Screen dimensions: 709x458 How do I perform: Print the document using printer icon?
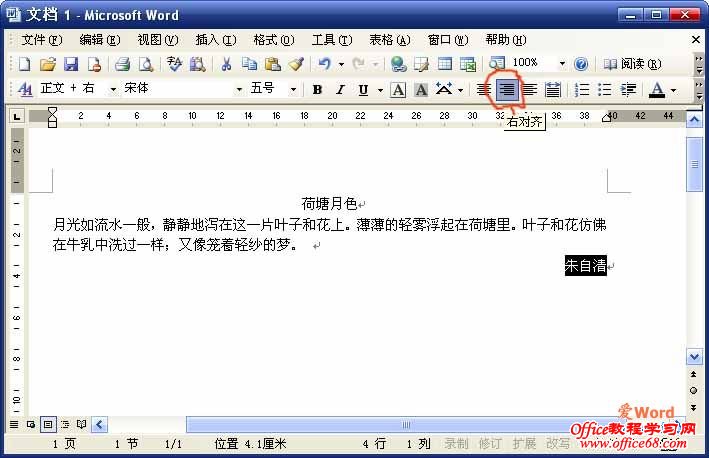(x=122, y=64)
